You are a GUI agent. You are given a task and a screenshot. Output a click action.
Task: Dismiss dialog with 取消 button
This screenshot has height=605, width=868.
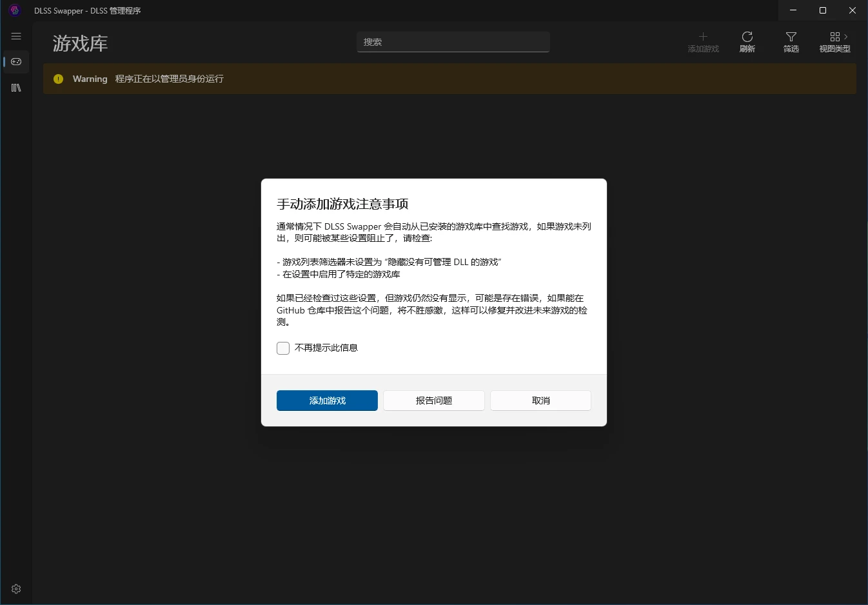point(540,401)
